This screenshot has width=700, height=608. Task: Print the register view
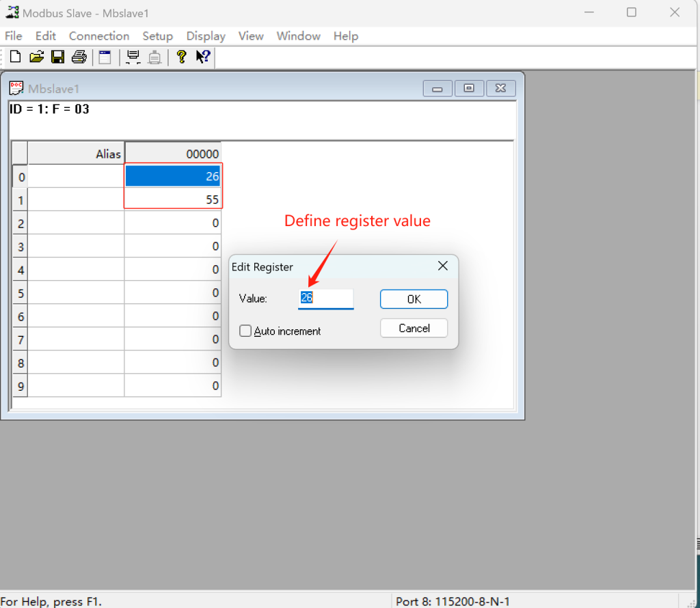point(79,57)
